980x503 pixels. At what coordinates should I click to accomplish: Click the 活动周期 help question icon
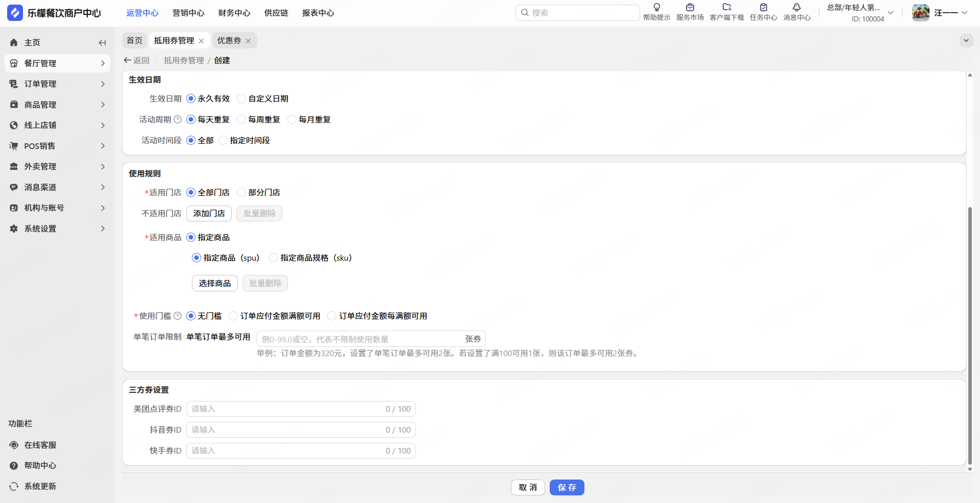click(x=178, y=119)
